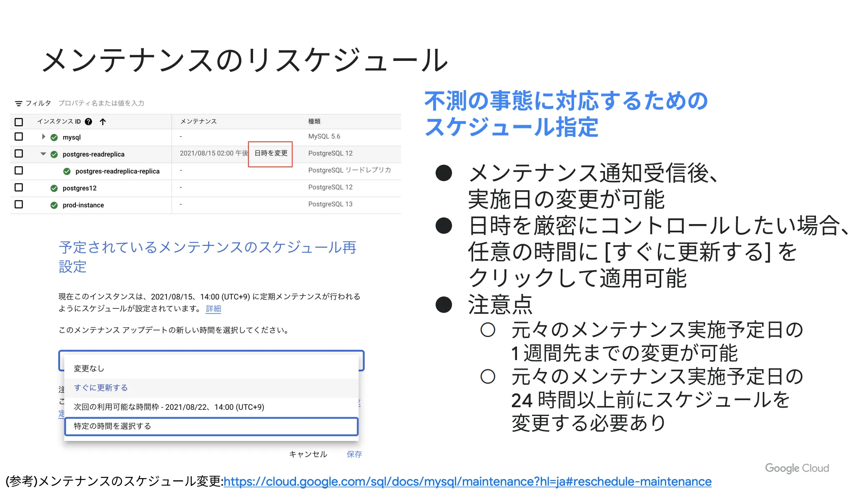The image size is (868, 489).
Task: Click status icon of postgres-readreplica-replica
Action: click(67, 171)
